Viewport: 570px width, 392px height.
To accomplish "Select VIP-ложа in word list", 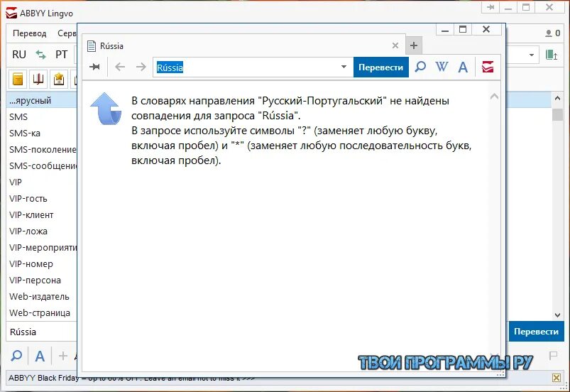I will coord(42,232).
